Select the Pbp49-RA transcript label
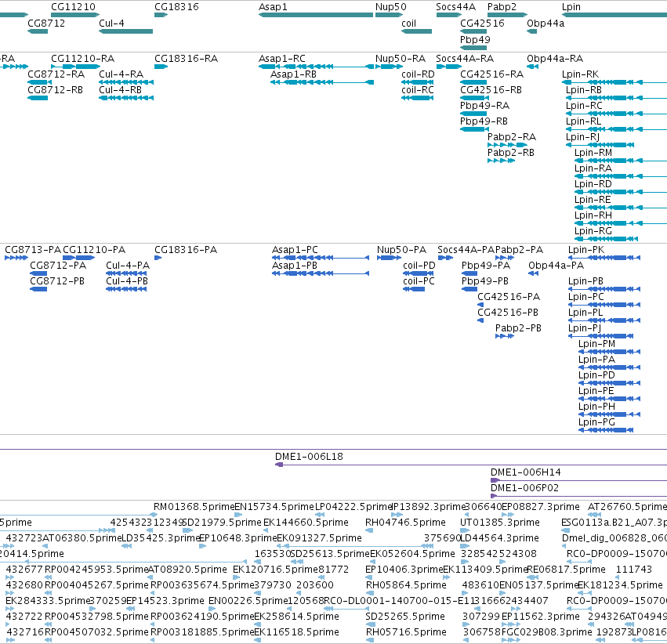The height and width of the screenshot is (644, 667). point(485,106)
